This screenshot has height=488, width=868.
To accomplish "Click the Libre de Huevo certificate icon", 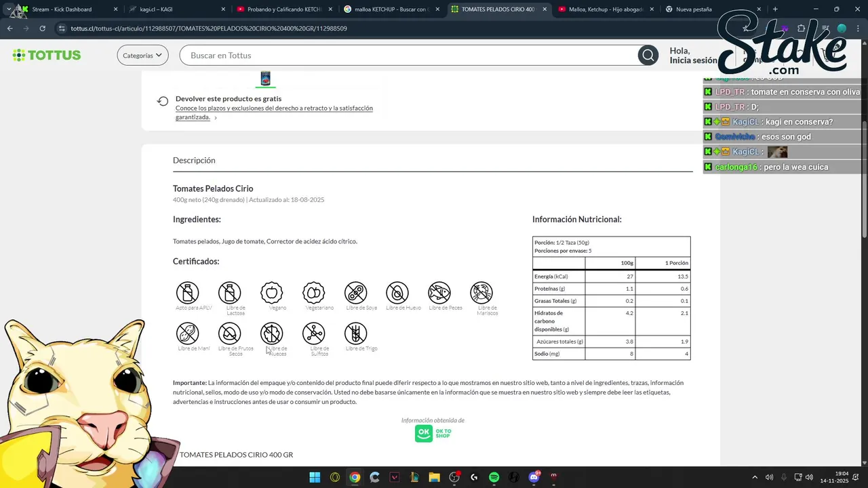I will [397, 293].
